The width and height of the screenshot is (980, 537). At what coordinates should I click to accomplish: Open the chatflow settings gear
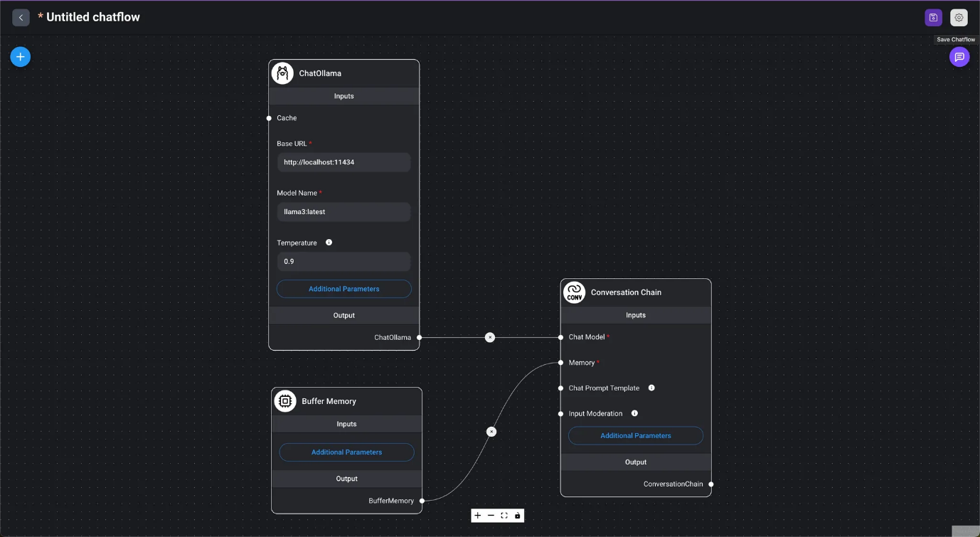point(959,18)
